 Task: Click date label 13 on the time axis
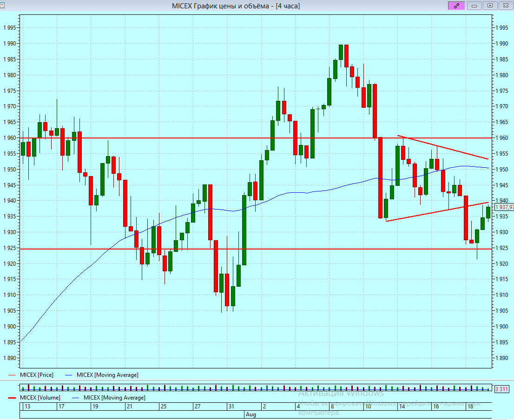[x=27, y=407]
